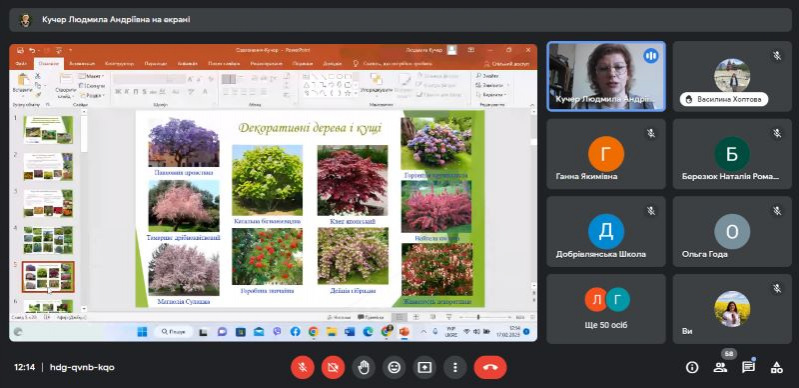Raise your hand in the meeting

tap(363, 367)
